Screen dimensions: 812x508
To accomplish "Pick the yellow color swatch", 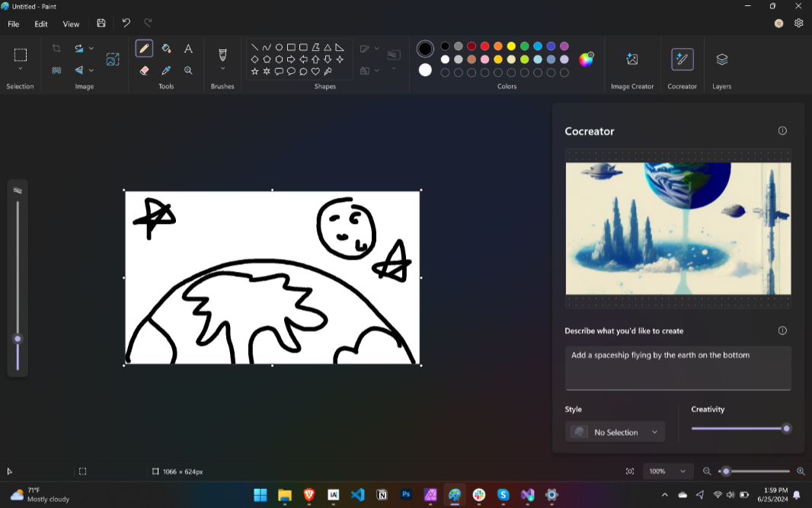I will click(x=511, y=46).
